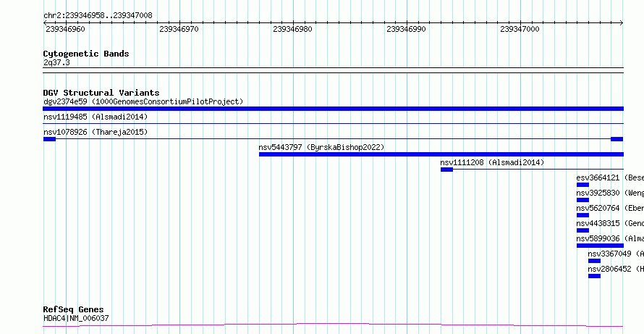
Task: Click ruler position 239346990
Action: pyautogui.click(x=407, y=29)
